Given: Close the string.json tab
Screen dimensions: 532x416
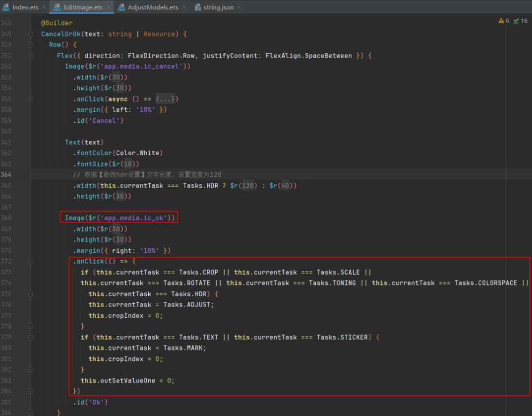Looking at the screenshot, I should [239, 7].
